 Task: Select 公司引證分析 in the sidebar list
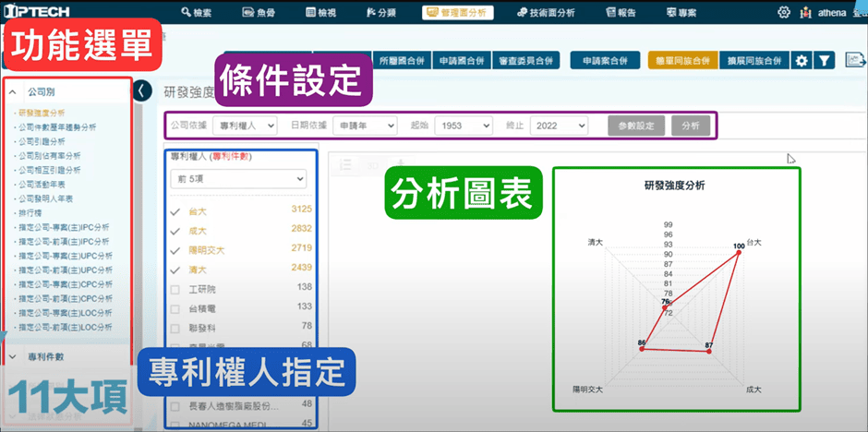click(44, 141)
